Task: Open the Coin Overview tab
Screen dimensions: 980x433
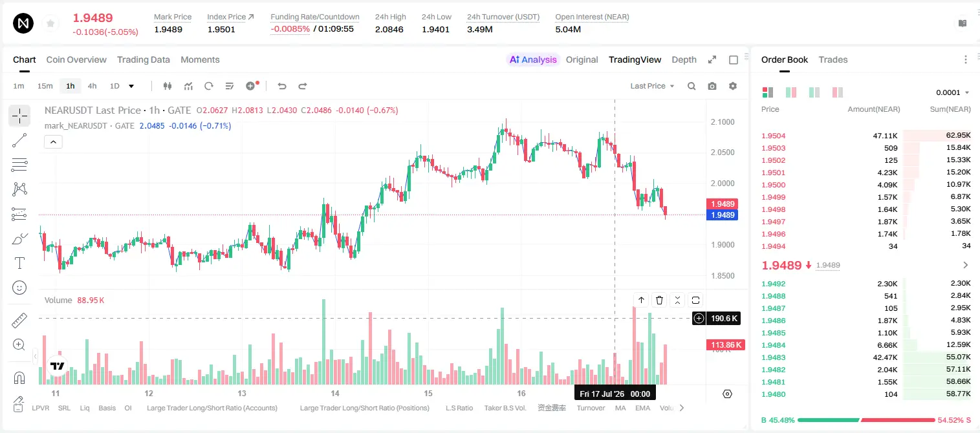Action: point(76,59)
